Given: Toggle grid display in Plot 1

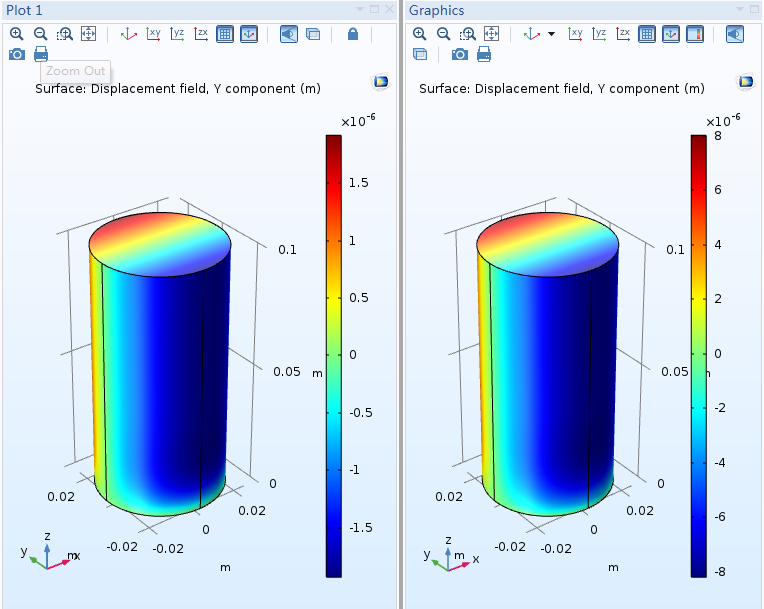Looking at the screenshot, I should pyautogui.click(x=225, y=33).
